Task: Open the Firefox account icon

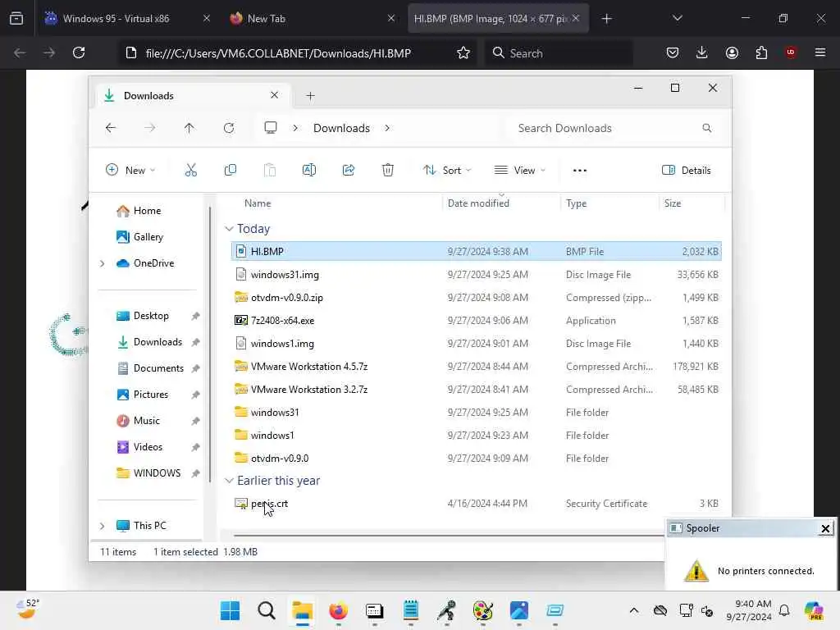Action: (732, 52)
